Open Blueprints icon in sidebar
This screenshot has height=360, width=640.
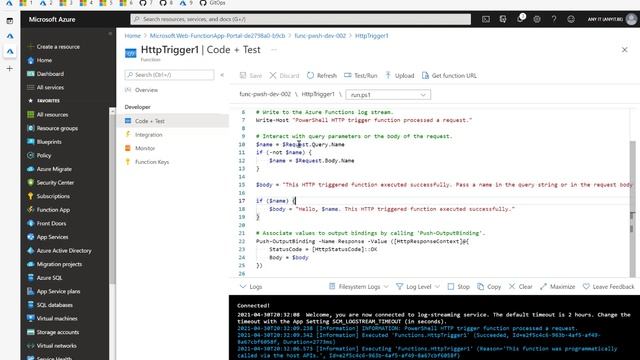[31, 142]
